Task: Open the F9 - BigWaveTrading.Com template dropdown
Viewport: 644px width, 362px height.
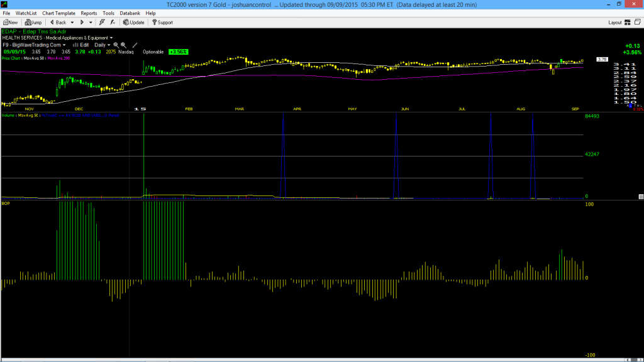Action: pyautogui.click(x=34, y=45)
